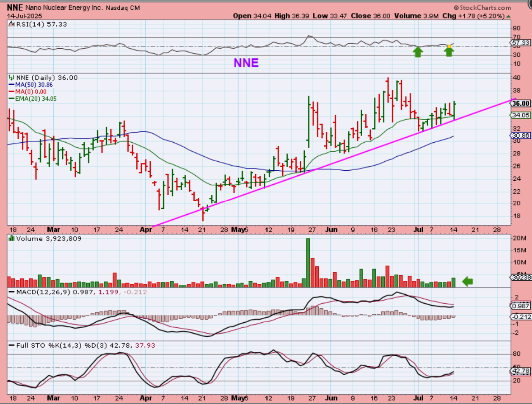This screenshot has height=404, width=532.
Task: Click the boxed -0.212 MACD histogram label
Action: 521,317
